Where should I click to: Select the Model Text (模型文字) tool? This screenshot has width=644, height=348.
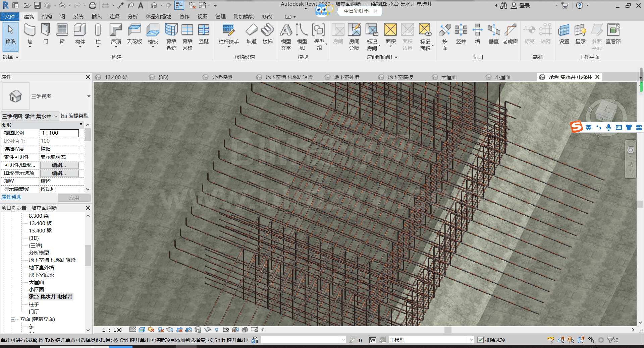click(286, 37)
